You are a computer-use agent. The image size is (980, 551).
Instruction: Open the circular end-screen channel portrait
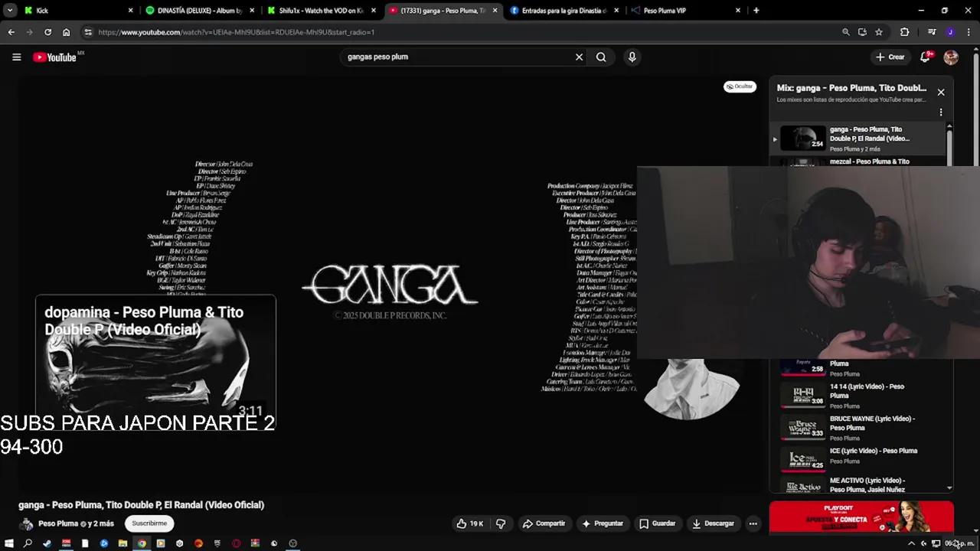coord(691,389)
